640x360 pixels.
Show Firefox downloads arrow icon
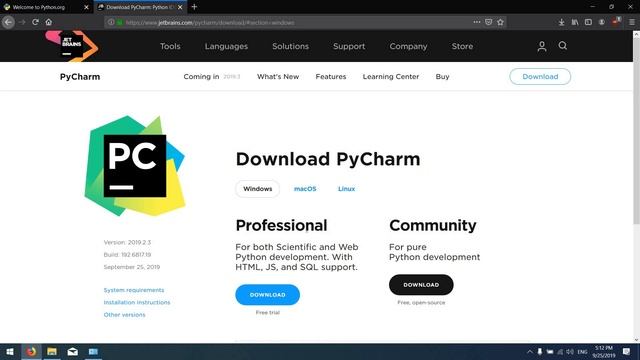coord(562,22)
